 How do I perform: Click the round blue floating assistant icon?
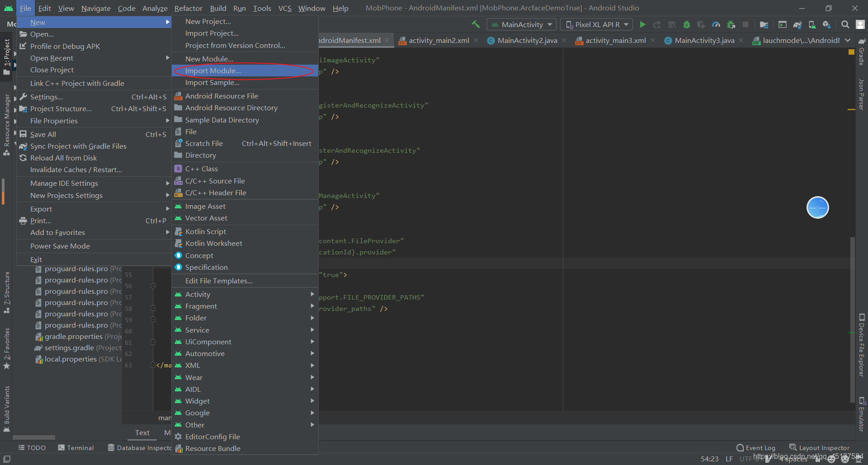point(818,207)
